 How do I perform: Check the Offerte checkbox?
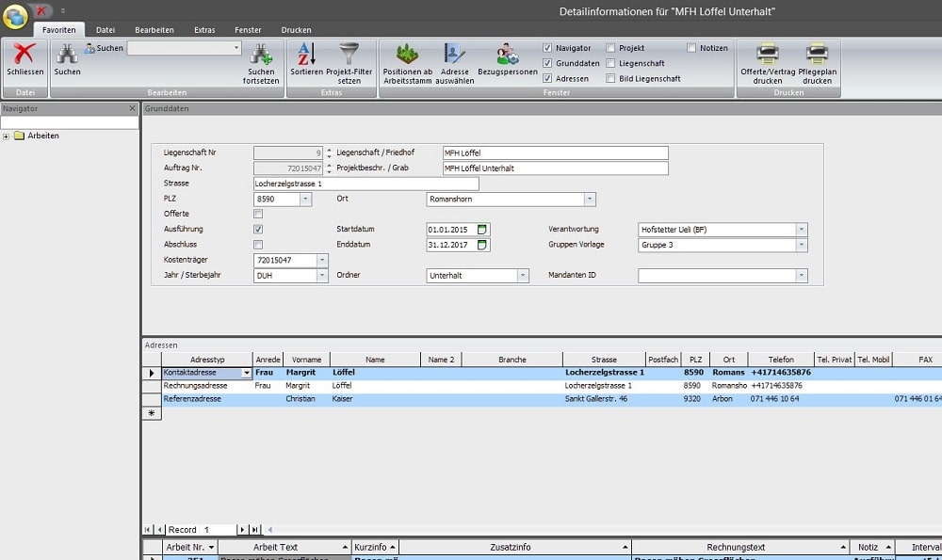pyautogui.click(x=258, y=215)
